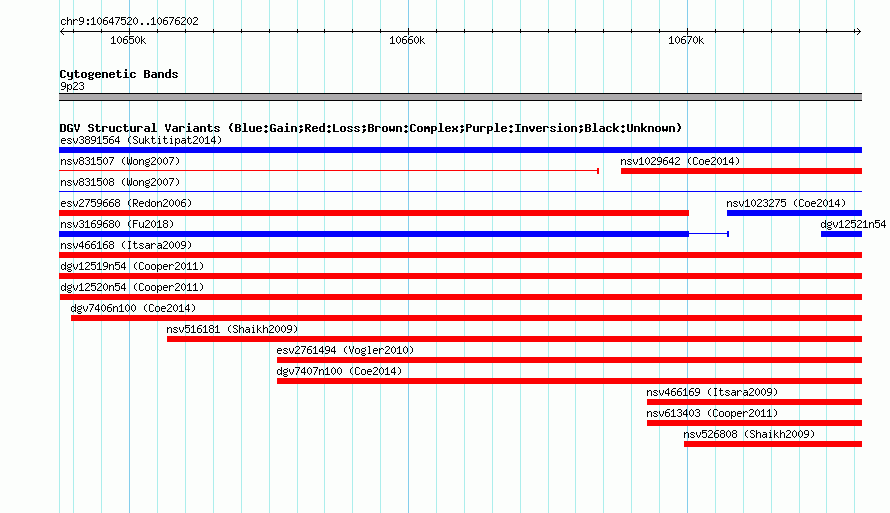Select the red nsv613403 loss bar
Image resolution: width=890 pixels, height=513 pixels.
pos(754,423)
